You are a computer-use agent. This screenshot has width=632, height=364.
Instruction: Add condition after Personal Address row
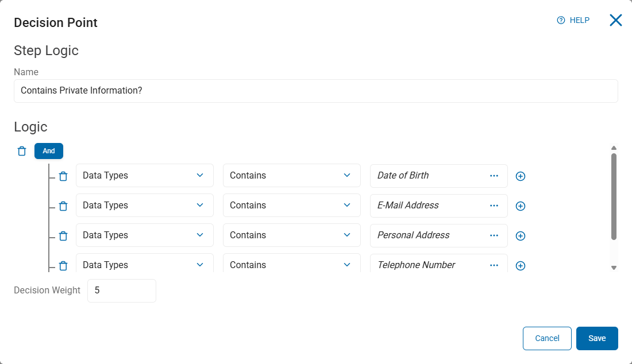click(x=521, y=236)
